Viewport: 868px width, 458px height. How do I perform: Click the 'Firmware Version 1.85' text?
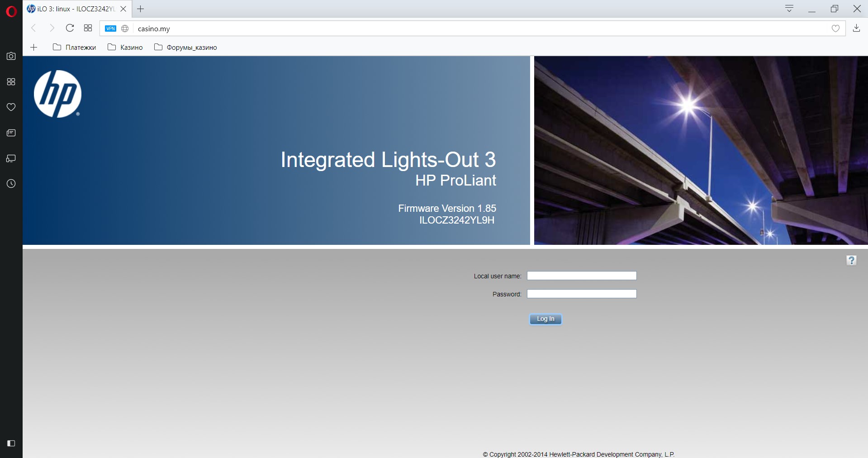447,208
